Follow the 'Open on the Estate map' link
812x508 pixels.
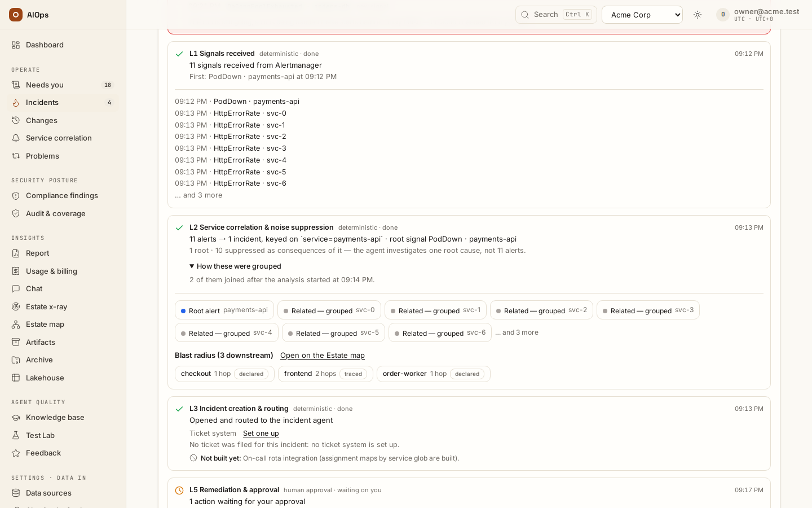tap(323, 356)
